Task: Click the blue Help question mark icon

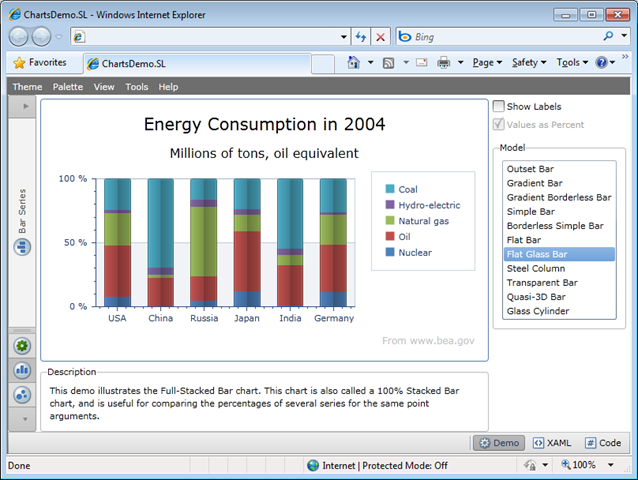Action: coord(601,62)
